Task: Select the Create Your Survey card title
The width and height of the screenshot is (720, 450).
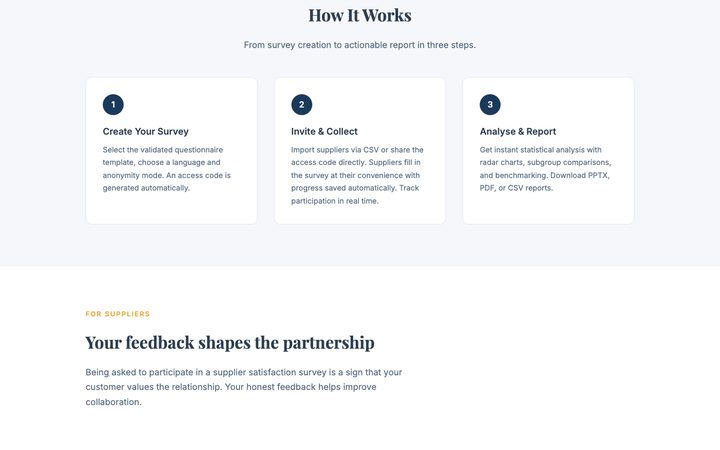Action: point(146,132)
